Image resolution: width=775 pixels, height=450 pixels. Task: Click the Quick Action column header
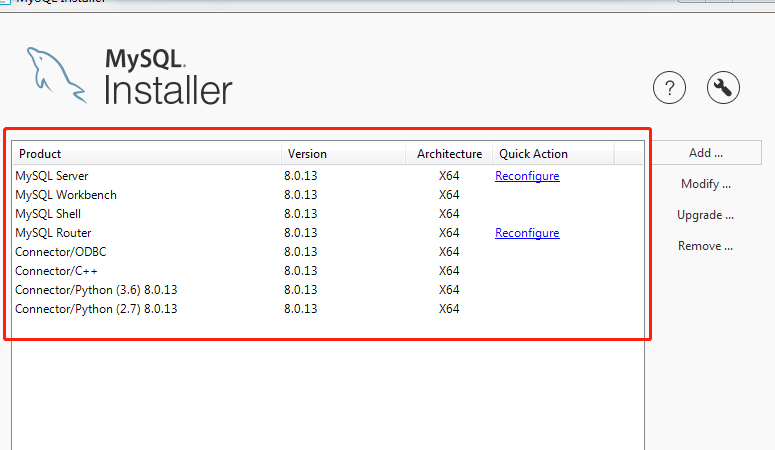coord(553,154)
